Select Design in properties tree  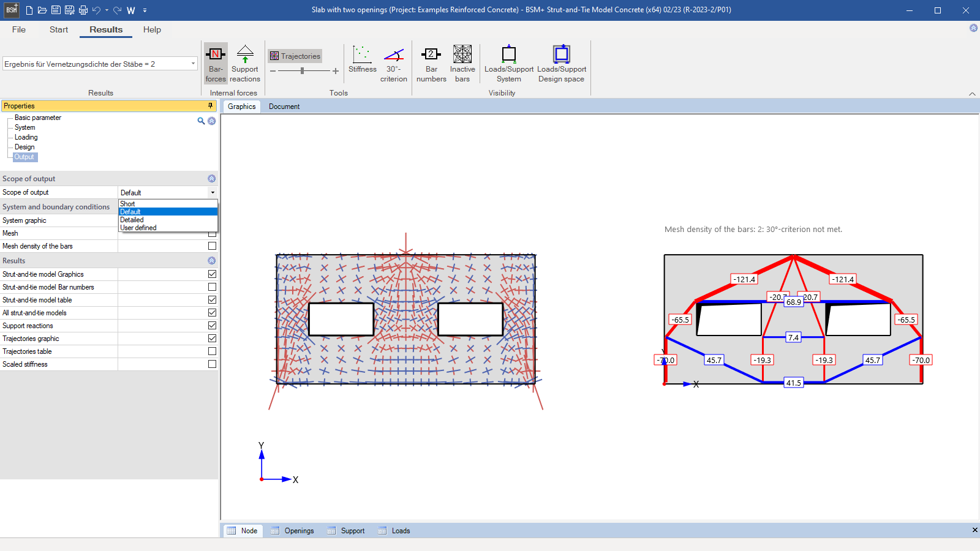[x=24, y=147]
